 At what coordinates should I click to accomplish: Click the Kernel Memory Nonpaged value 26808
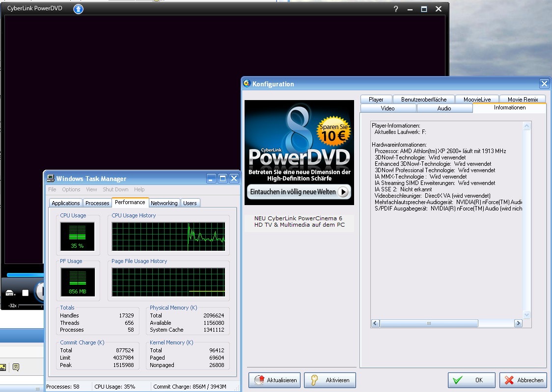[x=217, y=365]
